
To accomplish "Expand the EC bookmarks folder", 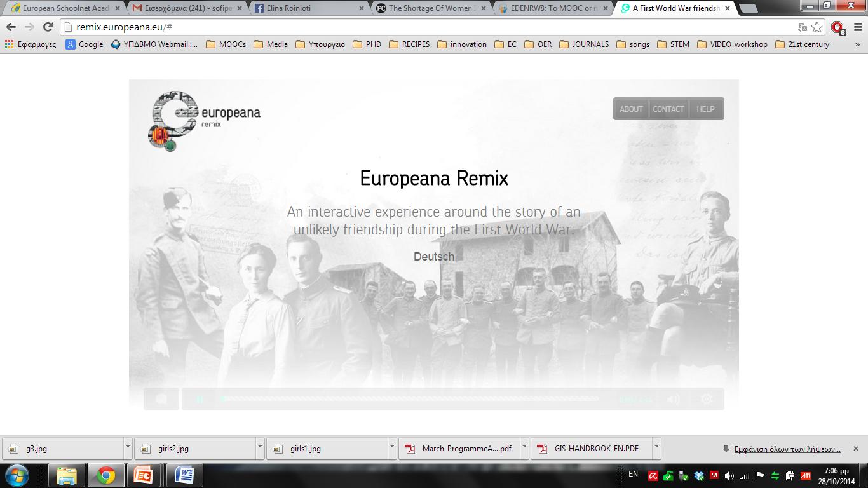I will click(505, 44).
